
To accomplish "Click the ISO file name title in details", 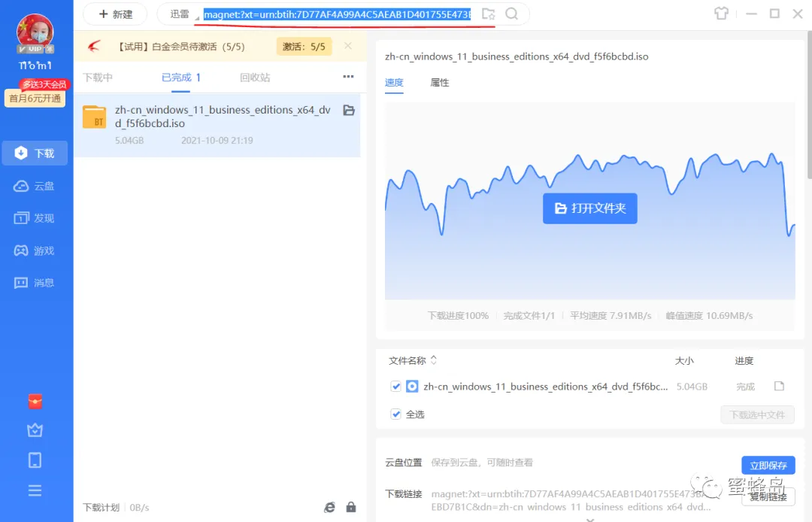I will [517, 56].
